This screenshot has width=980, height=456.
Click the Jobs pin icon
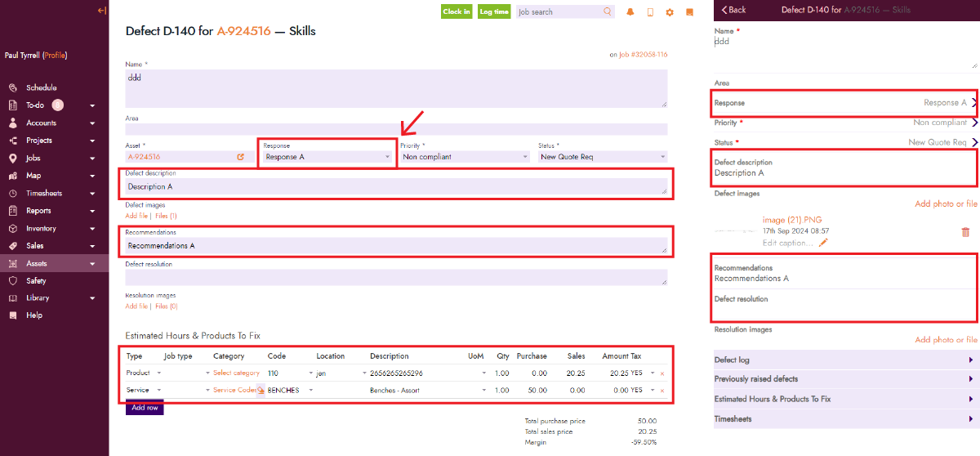point(12,159)
